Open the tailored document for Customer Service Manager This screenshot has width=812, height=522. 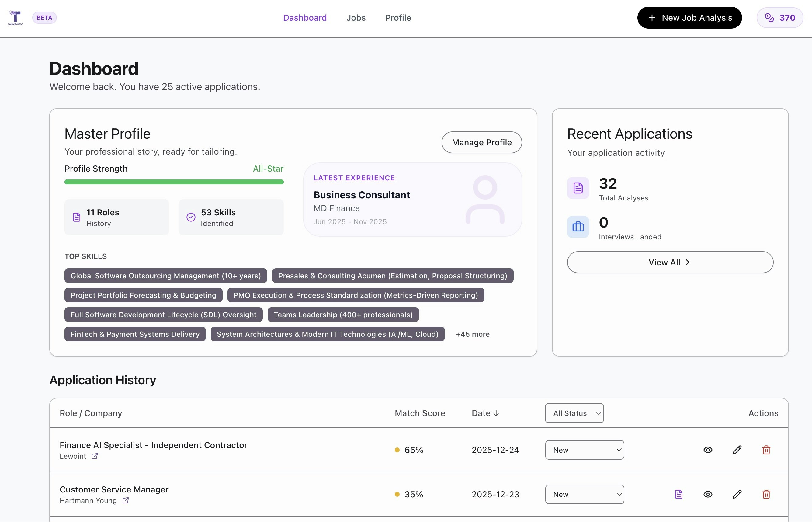coord(678,494)
